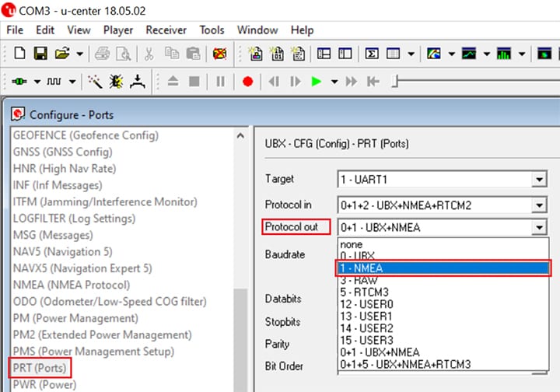Click the New document icon
Screen dimensions: 560x392
(x=19, y=54)
